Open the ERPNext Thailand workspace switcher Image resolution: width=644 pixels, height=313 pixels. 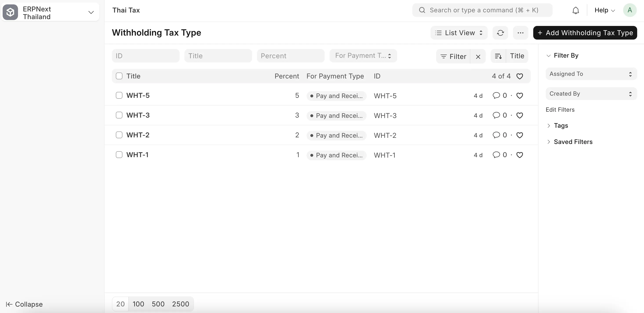[51, 12]
